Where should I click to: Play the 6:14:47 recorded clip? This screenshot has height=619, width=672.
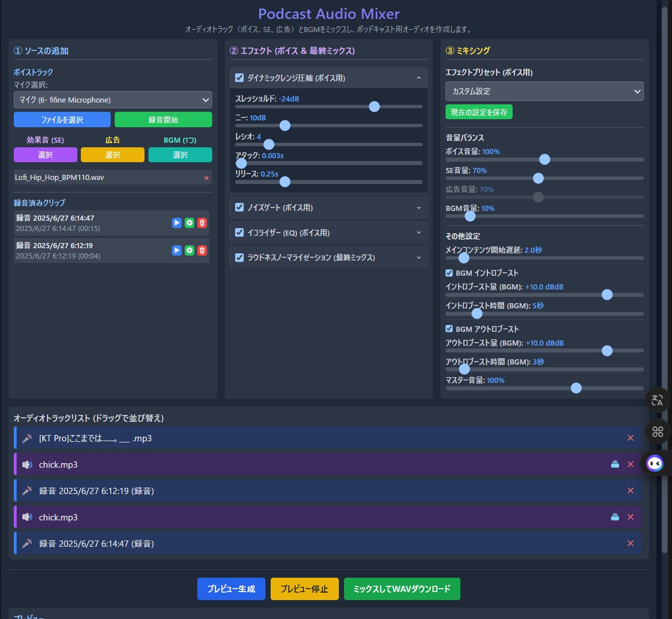point(177,223)
